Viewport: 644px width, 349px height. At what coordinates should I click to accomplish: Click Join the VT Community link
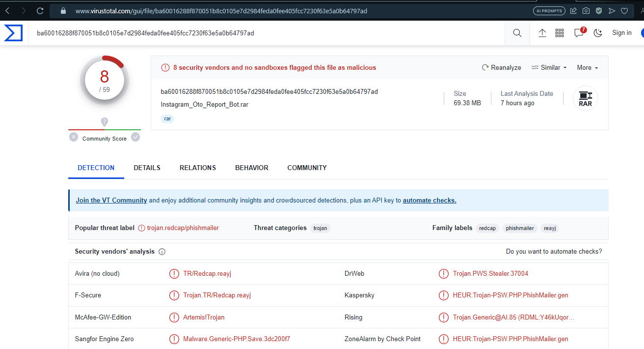pos(111,201)
